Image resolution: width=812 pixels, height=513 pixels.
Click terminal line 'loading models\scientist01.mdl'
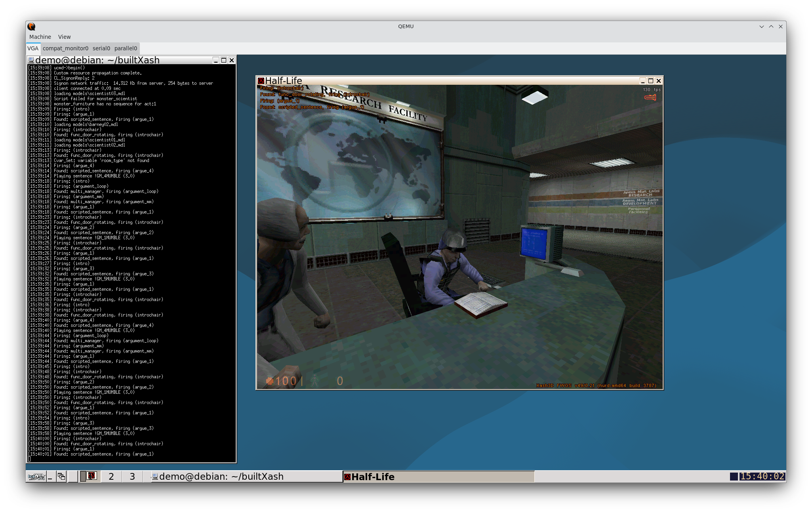tap(90, 140)
